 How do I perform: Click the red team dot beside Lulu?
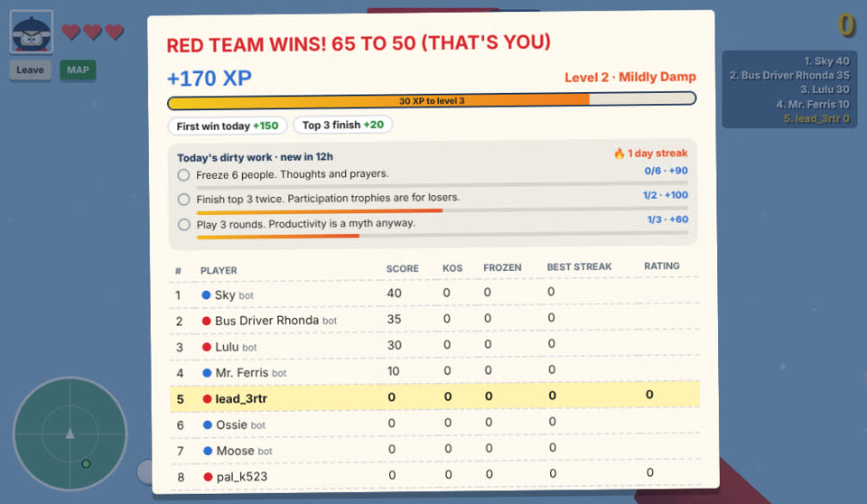pyautogui.click(x=207, y=347)
